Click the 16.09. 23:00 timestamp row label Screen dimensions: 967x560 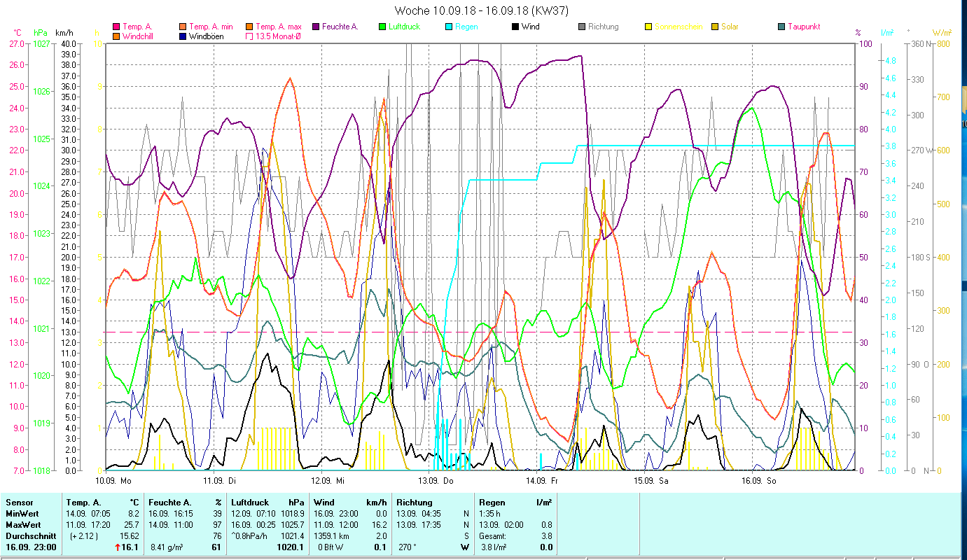pos(31,547)
